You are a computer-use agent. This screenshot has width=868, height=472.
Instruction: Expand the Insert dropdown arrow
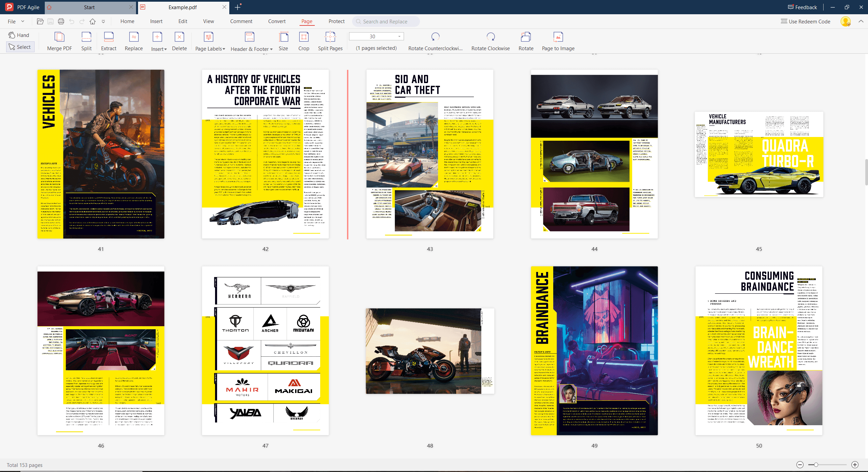coord(166,49)
